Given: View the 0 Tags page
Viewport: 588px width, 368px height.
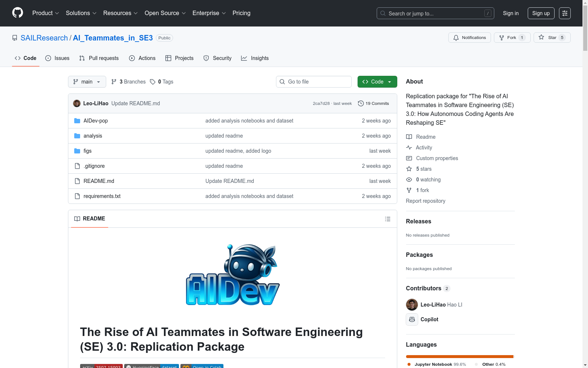Looking at the screenshot, I should 162,82.
